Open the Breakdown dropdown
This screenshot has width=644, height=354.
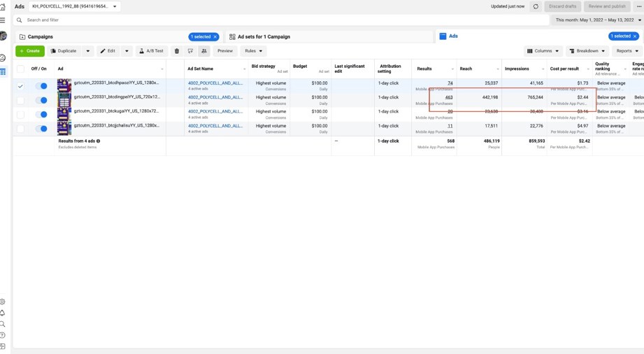(x=587, y=51)
